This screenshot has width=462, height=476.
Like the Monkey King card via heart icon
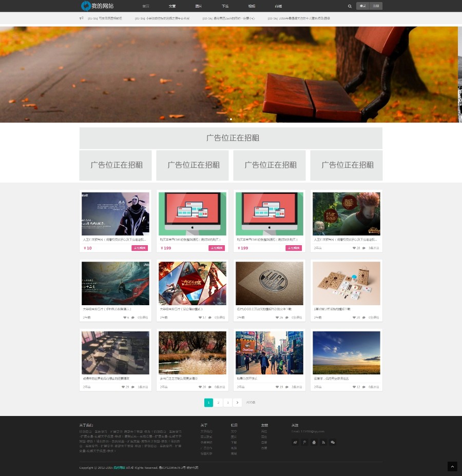pos(354,248)
